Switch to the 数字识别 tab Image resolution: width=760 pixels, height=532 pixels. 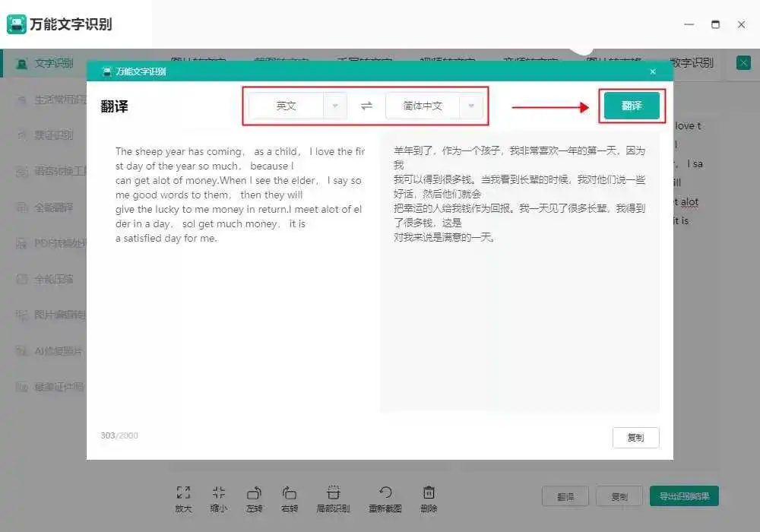(692, 63)
